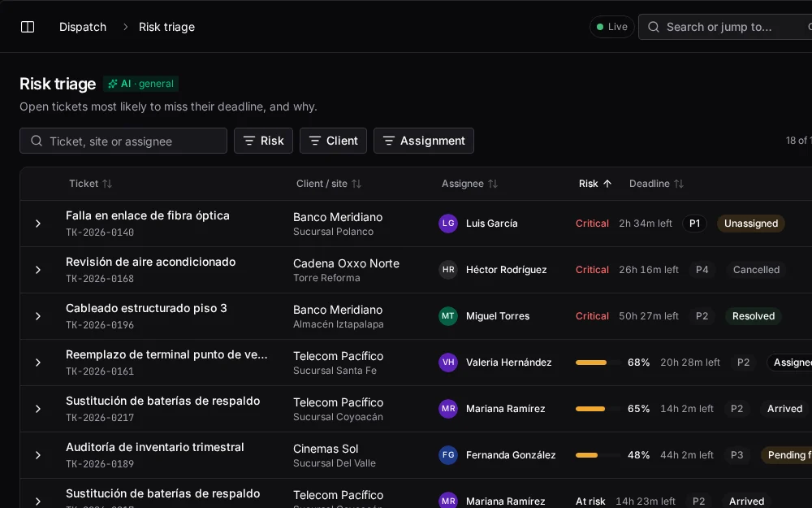
Task: Click the Cancelled status badge
Action: point(756,270)
